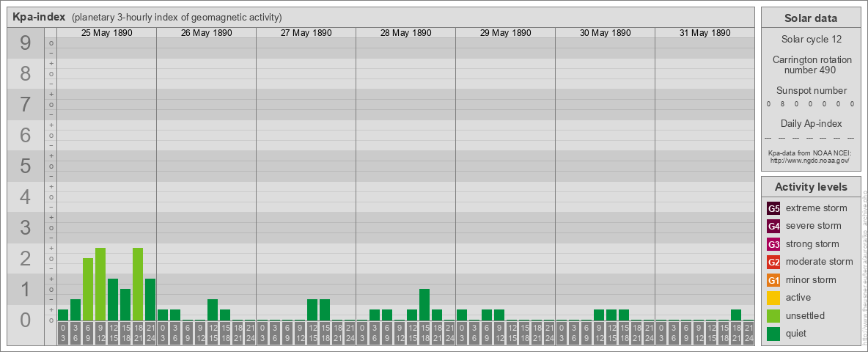Click the Kp scale number 2
Image resolution: width=868 pixels, height=352 pixels.
click(x=26, y=258)
